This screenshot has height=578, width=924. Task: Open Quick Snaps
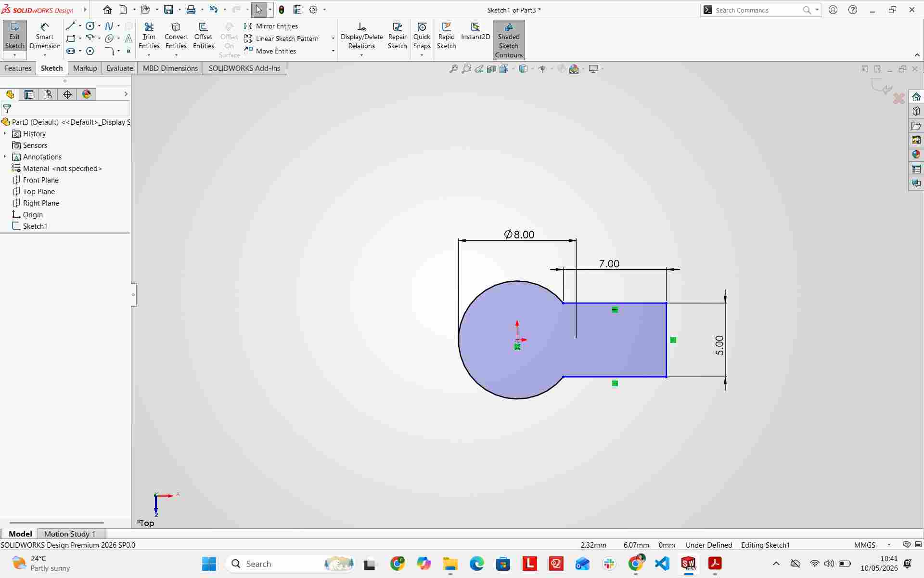point(422,36)
